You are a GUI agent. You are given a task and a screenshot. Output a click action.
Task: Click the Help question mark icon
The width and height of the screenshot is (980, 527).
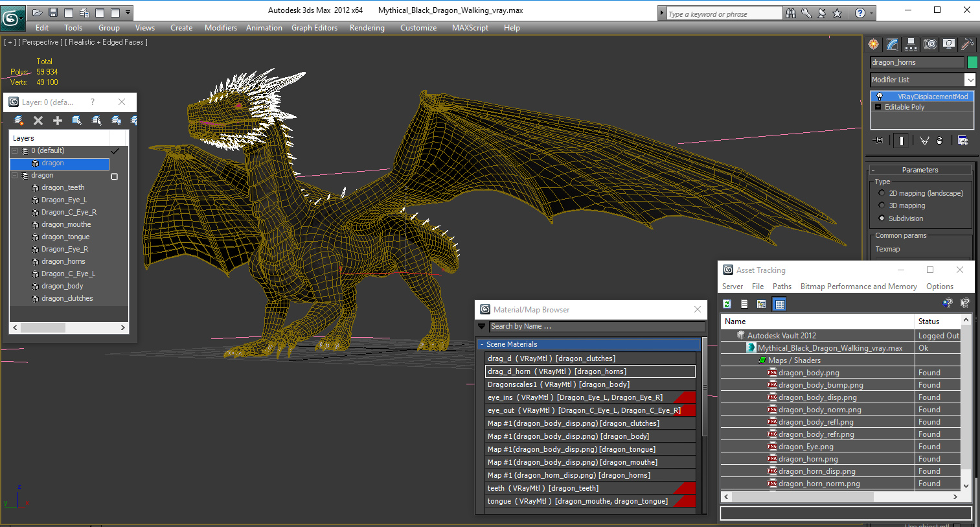tap(860, 13)
